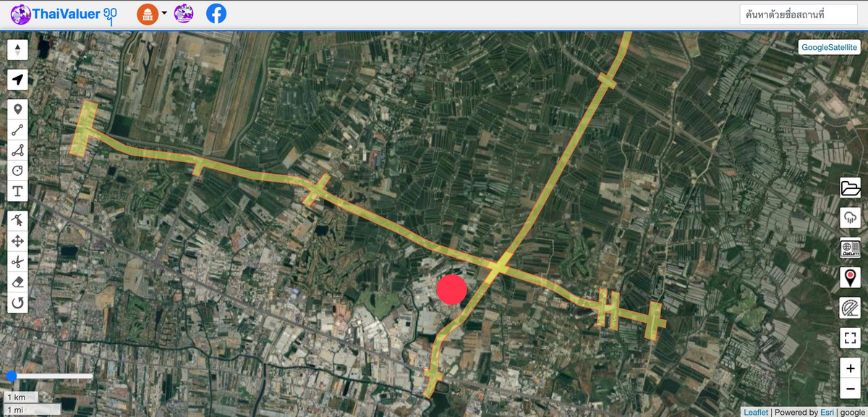The image size is (868, 417).
Task: Select the draw polygon tool
Action: [17, 151]
